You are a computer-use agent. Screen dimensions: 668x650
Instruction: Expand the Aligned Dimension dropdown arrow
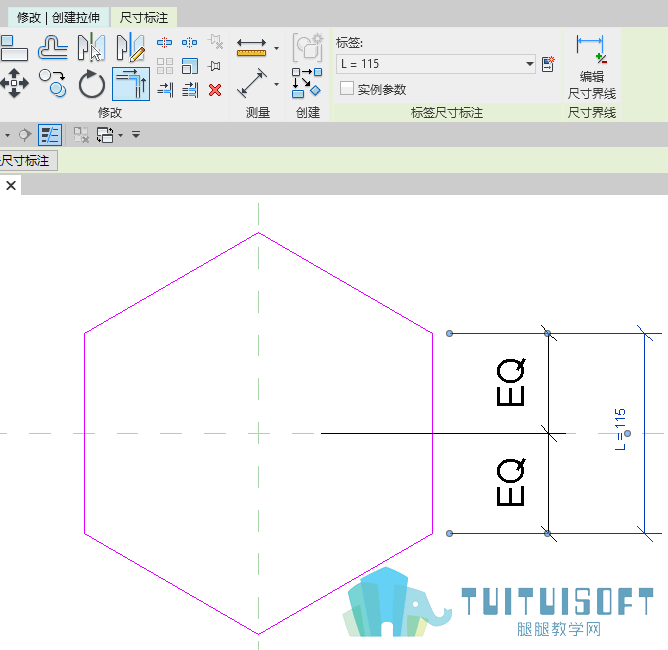[276, 84]
